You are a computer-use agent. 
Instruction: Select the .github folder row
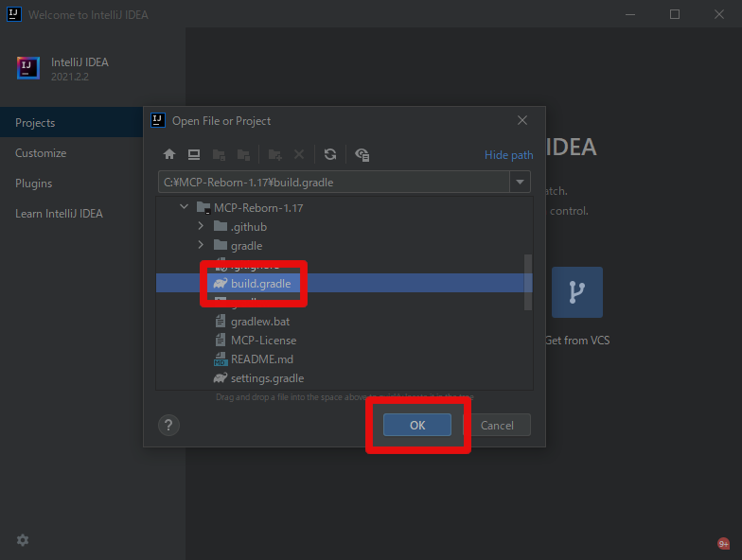coord(344,227)
